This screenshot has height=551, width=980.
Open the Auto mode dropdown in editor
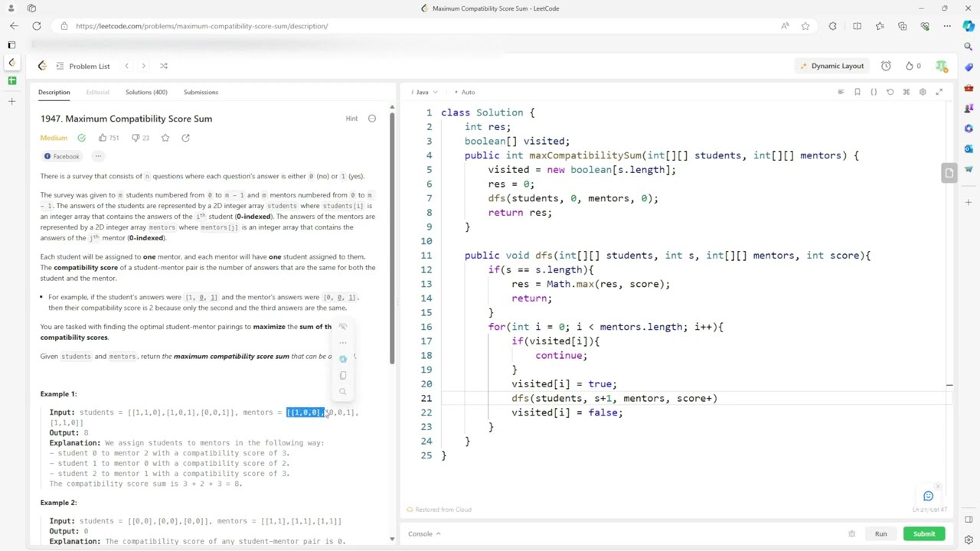465,92
